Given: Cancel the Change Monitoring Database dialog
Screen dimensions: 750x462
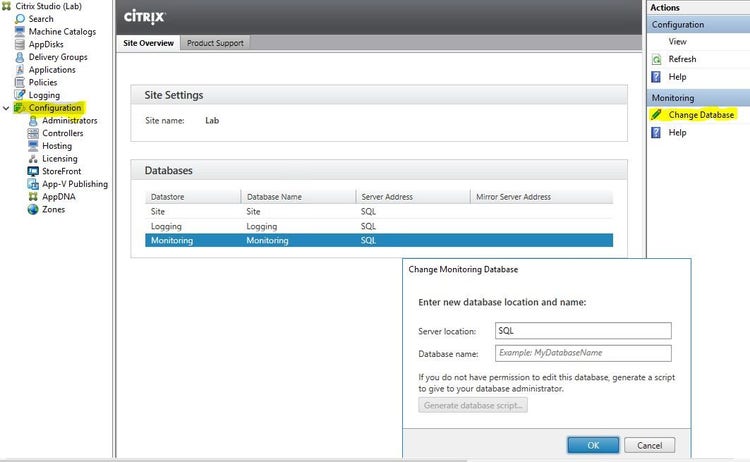Looking at the screenshot, I should 650,445.
